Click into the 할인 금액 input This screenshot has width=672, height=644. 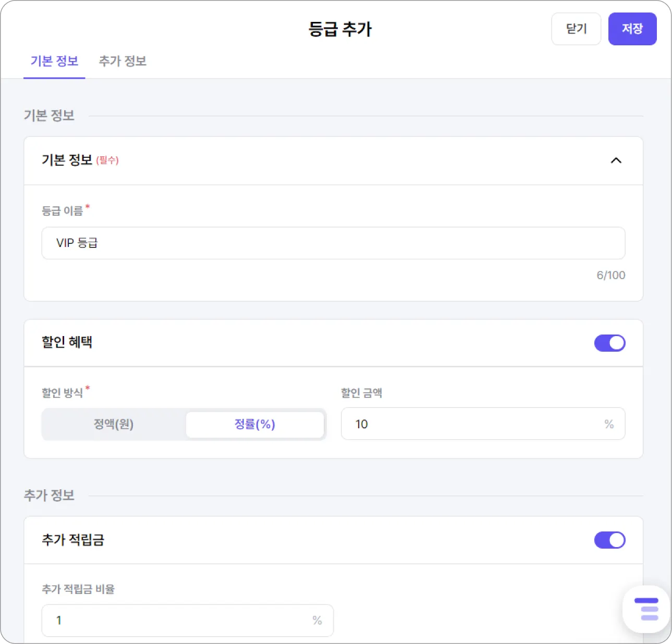[469, 424]
